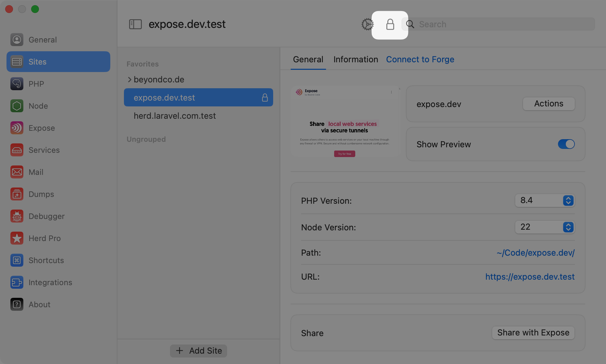The width and height of the screenshot is (606, 364).
Task: Click the vertical dots in the preview
Action: [x=391, y=92]
